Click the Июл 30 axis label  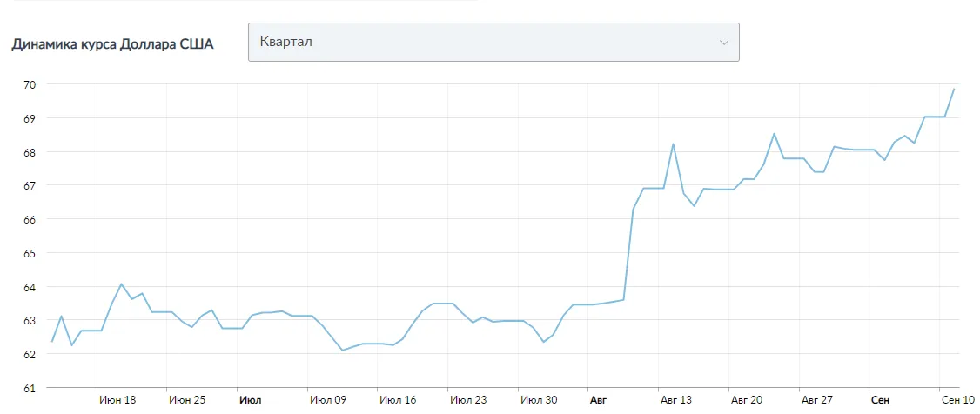(539, 399)
